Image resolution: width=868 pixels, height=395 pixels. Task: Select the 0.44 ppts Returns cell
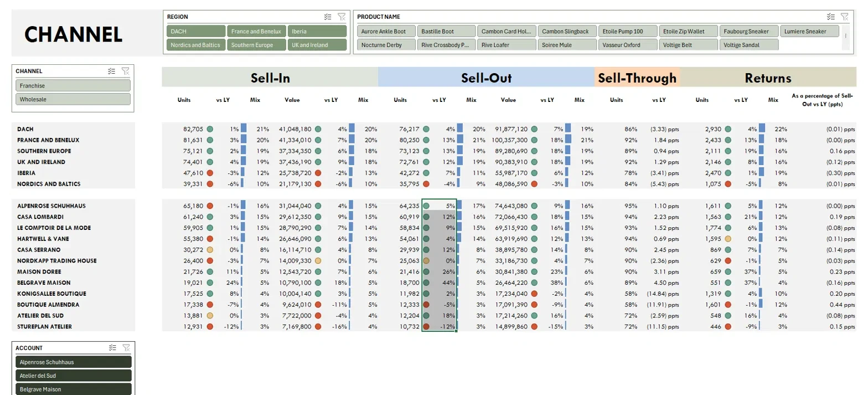tap(842, 305)
